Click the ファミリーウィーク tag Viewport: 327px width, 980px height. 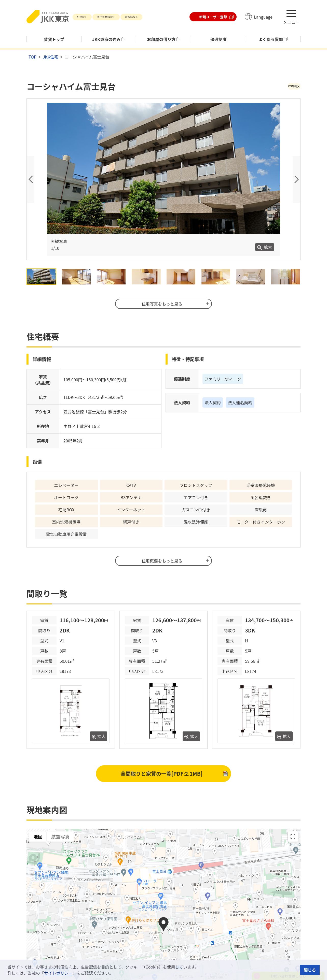223,379
